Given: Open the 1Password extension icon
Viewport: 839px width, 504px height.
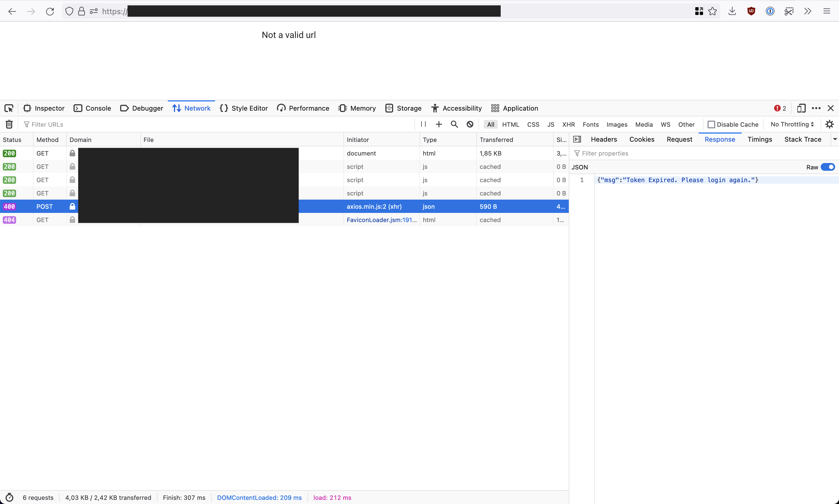Looking at the screenshot, I should [x=769, y=11].
